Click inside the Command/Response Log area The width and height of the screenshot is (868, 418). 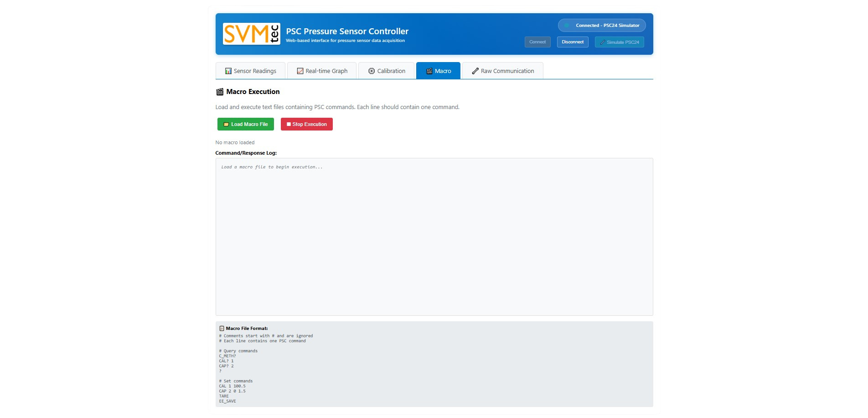click(434, 237)
